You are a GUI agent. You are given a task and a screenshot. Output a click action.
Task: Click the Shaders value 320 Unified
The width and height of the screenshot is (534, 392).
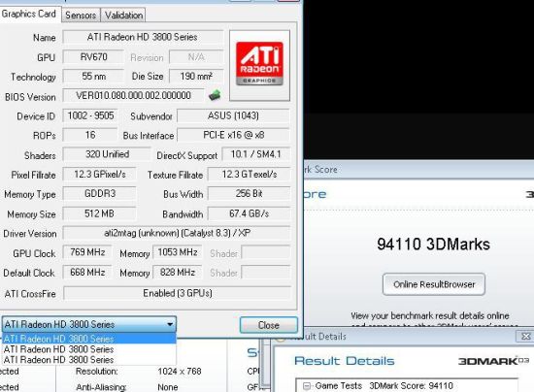(x=107, y=154)
